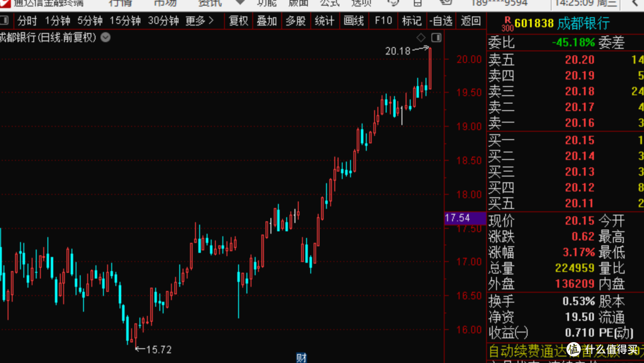
Task: Select 买五 price 20.11
Action: point(580,204)
